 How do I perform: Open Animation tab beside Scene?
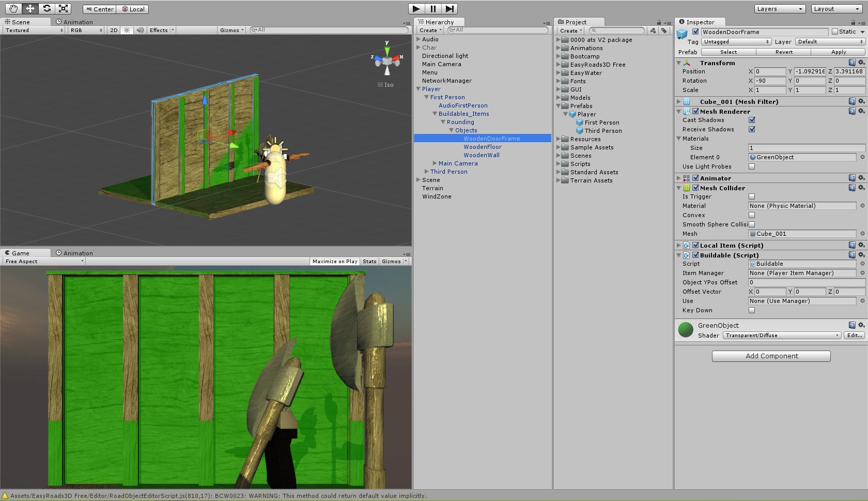[x=74, y=22]
